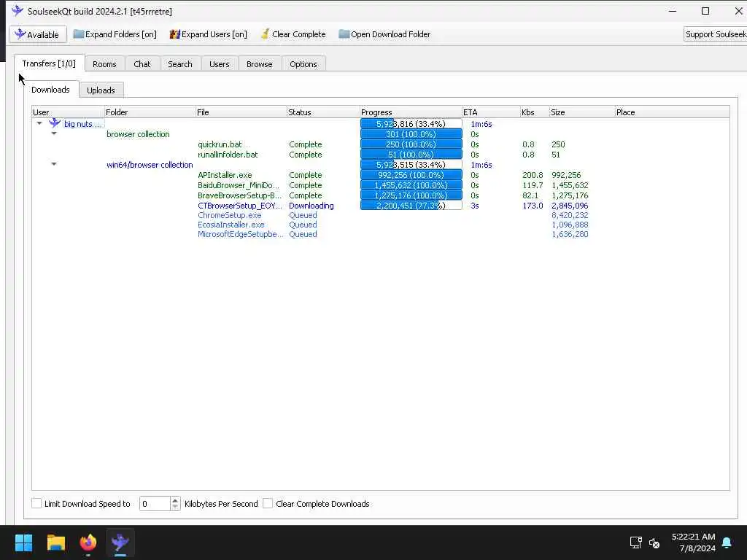Select BaiduBrowser_MiniDo... file
This screenshot has height=560, width=747.
click(x=239, y=185)
